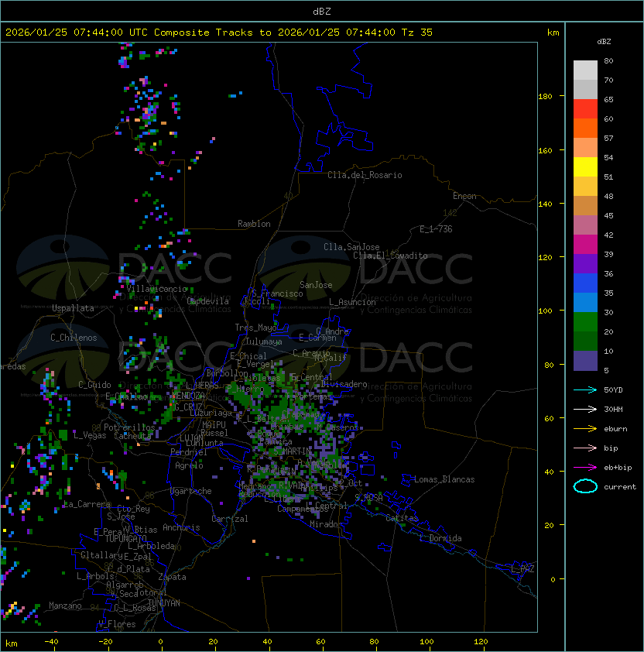Viewport: 644px width, 652px height.
Task: Click the 'L_Dormida' place label
Action: [x=440, y=538]
